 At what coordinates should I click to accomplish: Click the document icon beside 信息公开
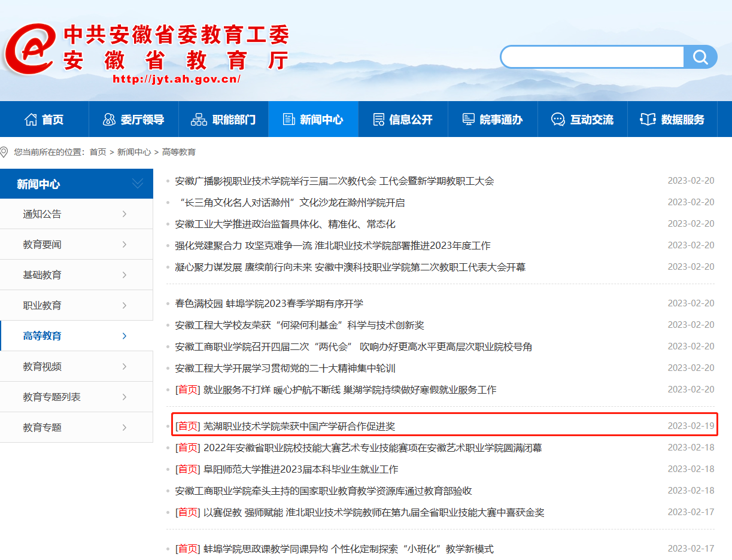click(x=378, y=120)
